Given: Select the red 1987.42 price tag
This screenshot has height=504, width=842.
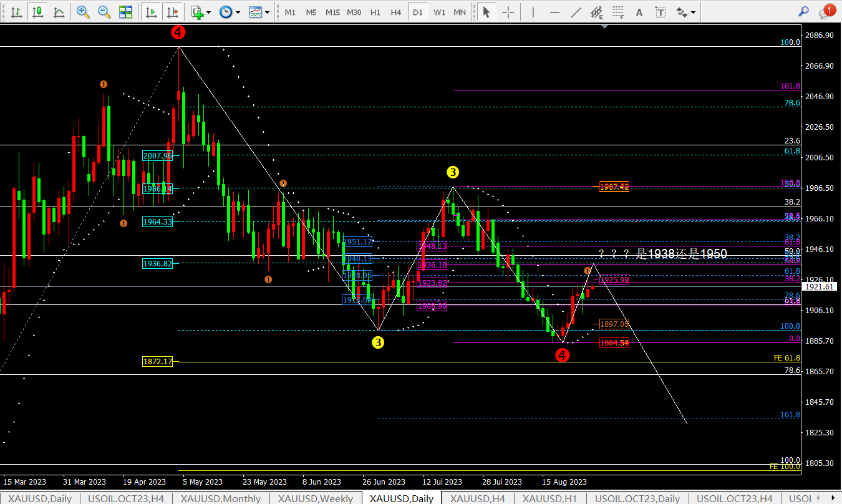Looking at the screenshot, I should [x=614, y=187].
